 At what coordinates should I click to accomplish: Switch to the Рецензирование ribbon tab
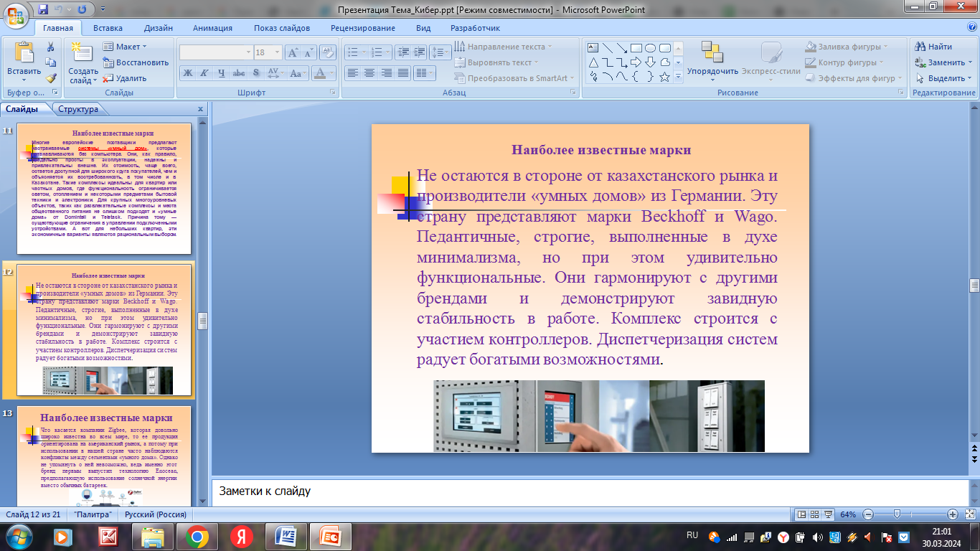363,28
